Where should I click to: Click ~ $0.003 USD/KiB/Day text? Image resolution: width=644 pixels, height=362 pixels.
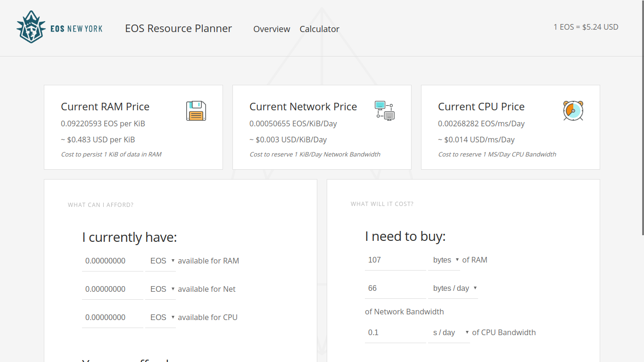click(x=288, y=140)
